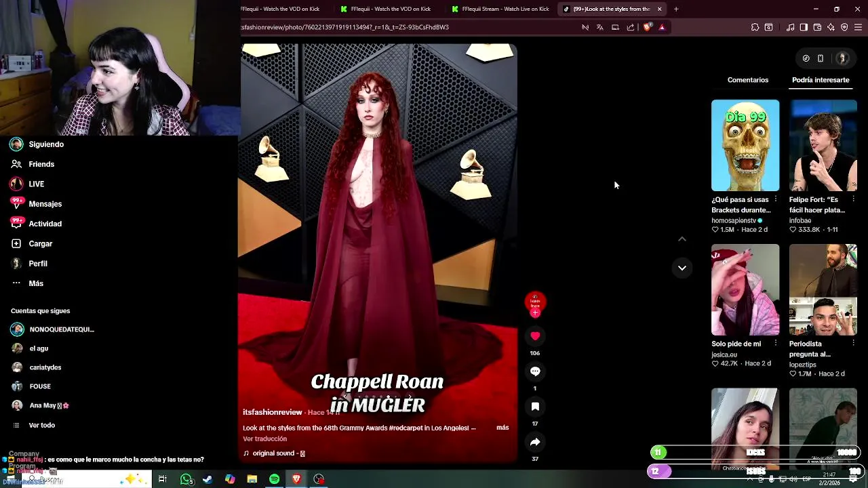Switch to the Comentarios tab

click(748, 80)
